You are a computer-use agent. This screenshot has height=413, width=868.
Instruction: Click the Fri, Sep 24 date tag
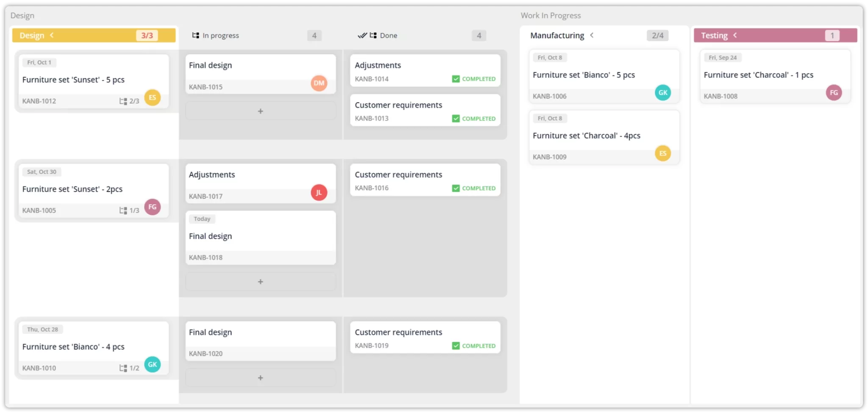(x=723, y=58)
